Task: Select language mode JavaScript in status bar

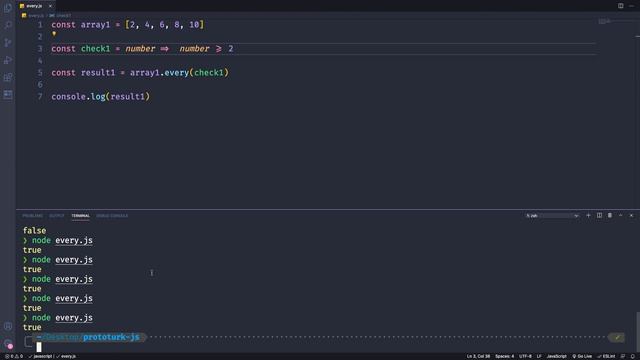Action: click(x=556, y=356)
